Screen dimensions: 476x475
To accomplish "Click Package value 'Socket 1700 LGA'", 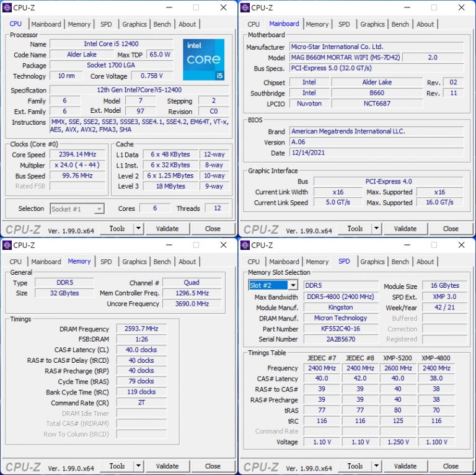I will (x=112, y=65).
